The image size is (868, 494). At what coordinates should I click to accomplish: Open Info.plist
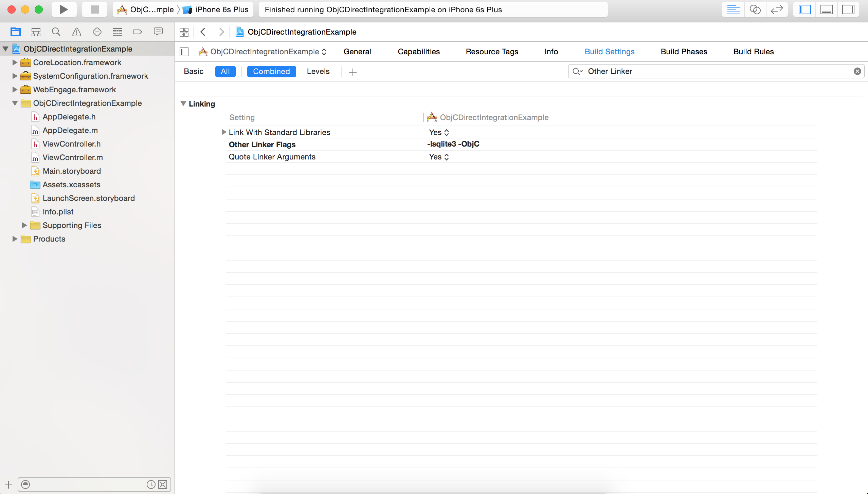[x=58, y=212]
